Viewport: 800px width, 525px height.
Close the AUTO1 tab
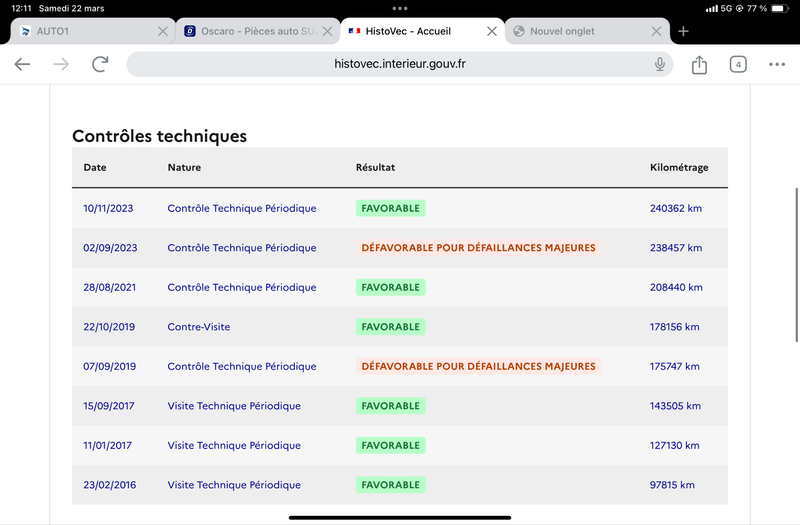(163, 31)
